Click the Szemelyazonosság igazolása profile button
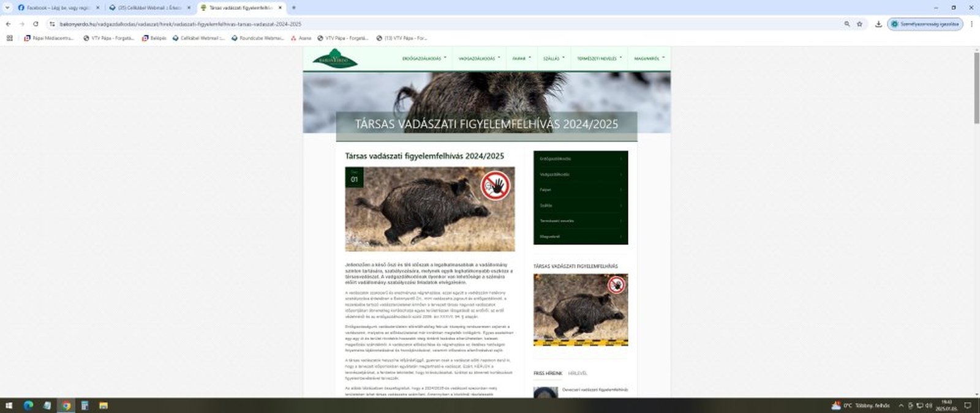980x413 pixels. [925, 24]
